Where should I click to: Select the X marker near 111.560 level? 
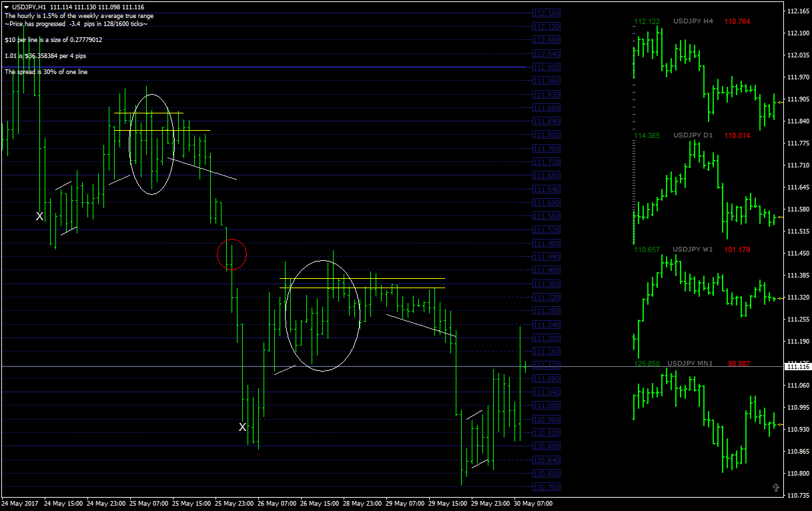(x=39, y=216)
